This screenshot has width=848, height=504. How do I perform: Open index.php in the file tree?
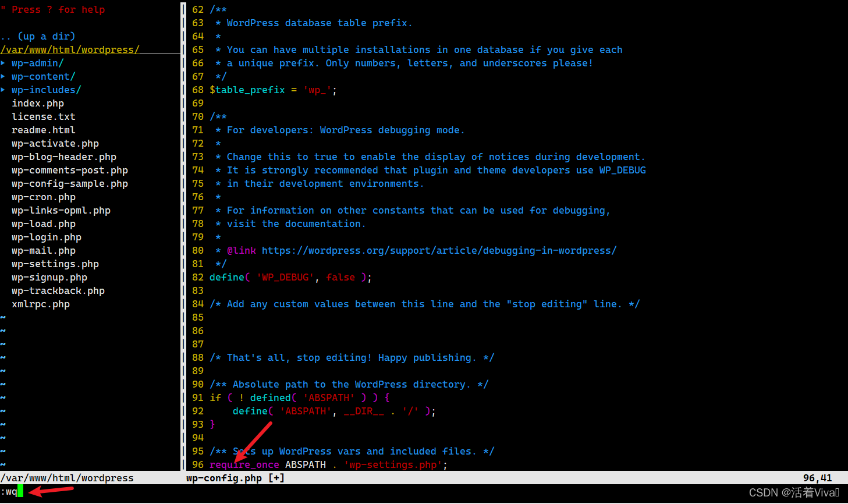coord(38,103)
